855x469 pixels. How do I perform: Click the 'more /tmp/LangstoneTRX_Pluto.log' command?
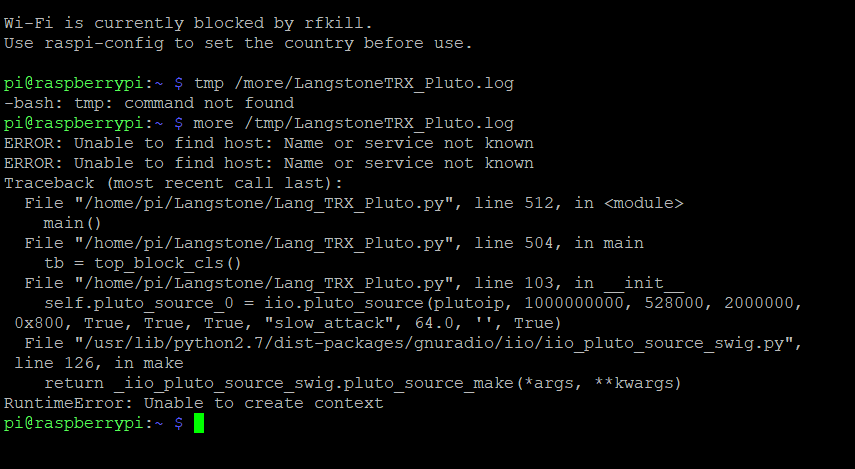(354, 123)
